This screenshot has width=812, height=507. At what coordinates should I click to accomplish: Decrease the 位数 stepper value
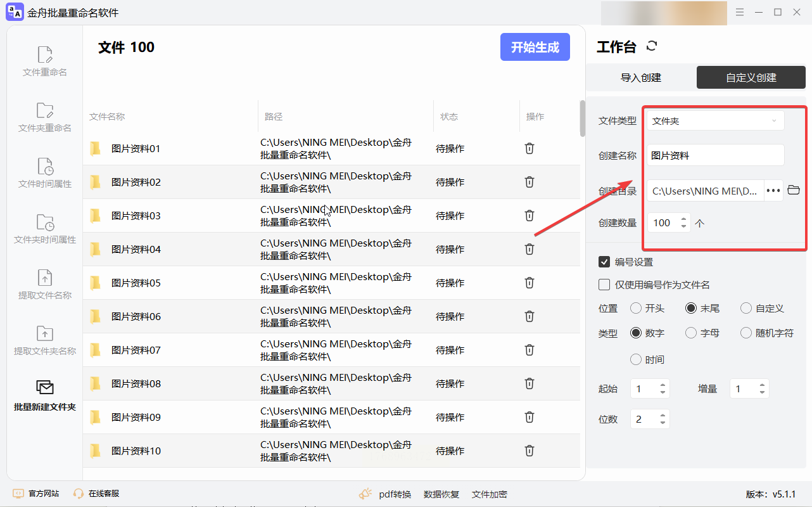663,422
